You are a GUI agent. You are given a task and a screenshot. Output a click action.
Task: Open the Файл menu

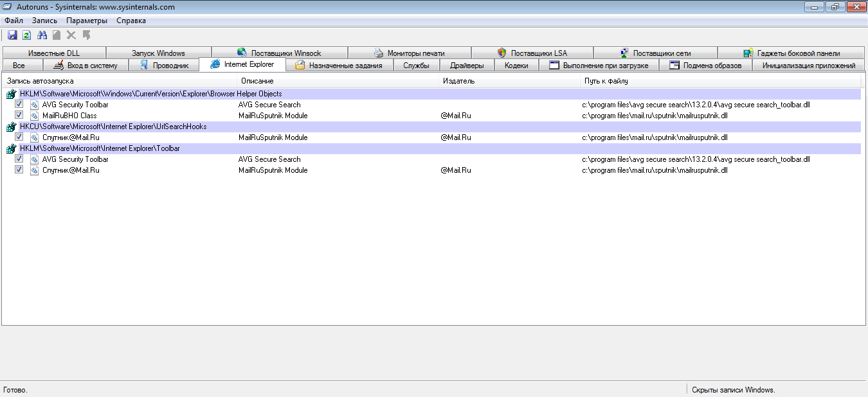pos(14,21)
